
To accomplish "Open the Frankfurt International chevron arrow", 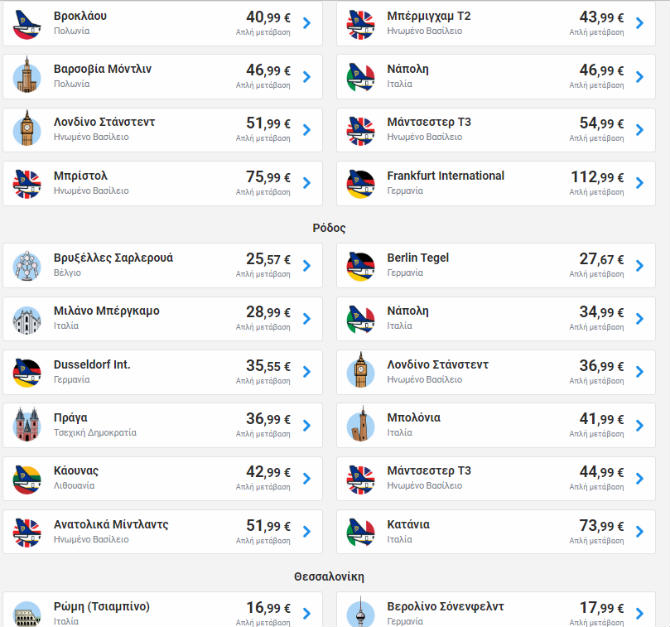I will pyautogui.click(x=640, y=182).
